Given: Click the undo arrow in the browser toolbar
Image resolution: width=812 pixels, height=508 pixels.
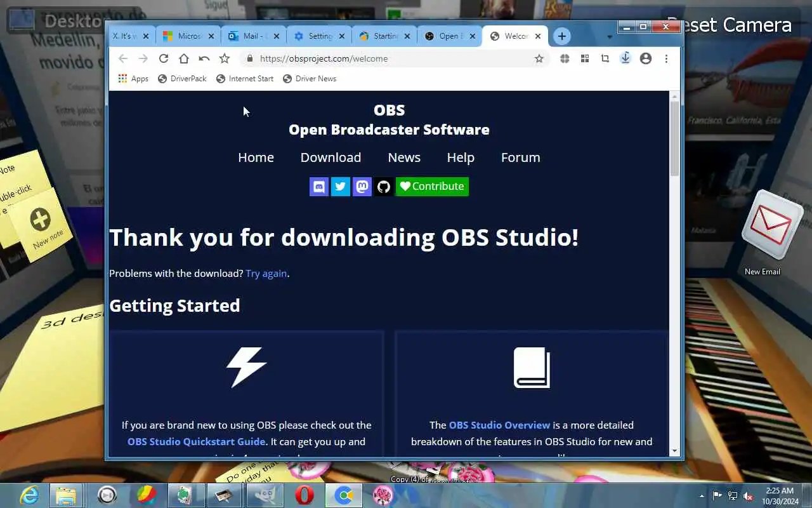Looking at the screenshot, I should [204, 58].
